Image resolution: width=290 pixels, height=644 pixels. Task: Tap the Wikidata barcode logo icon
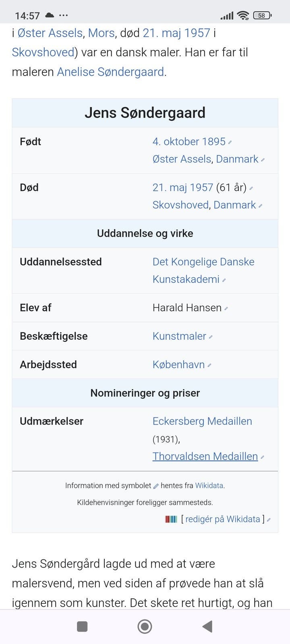pyautogui.click(x=171, y=519)
